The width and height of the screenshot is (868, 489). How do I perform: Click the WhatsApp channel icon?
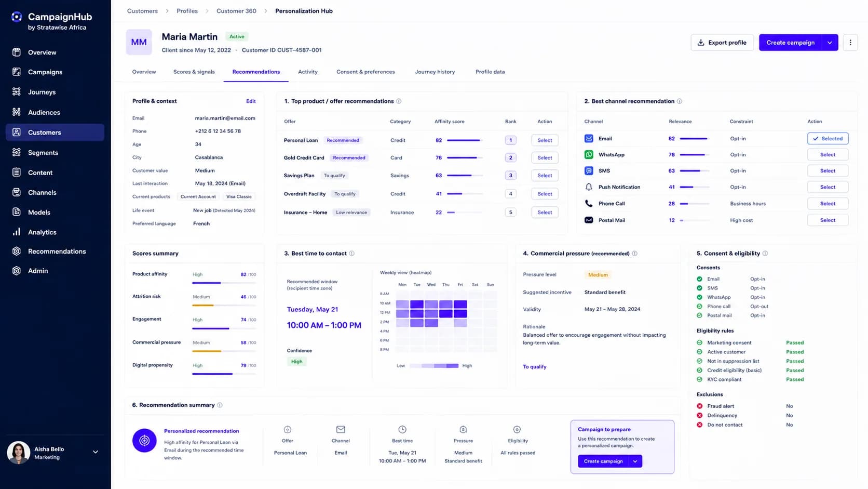[x=589, y=155]
